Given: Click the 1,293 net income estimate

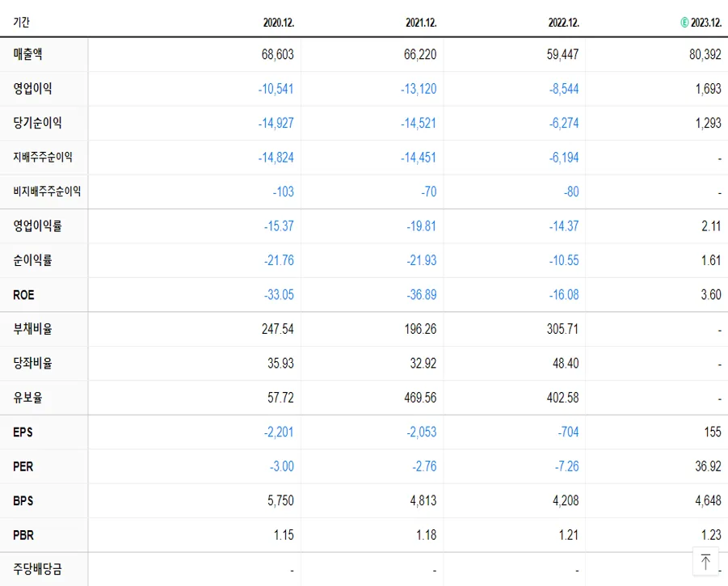Looking at the screenshot, I should click(x=709, y=124).
